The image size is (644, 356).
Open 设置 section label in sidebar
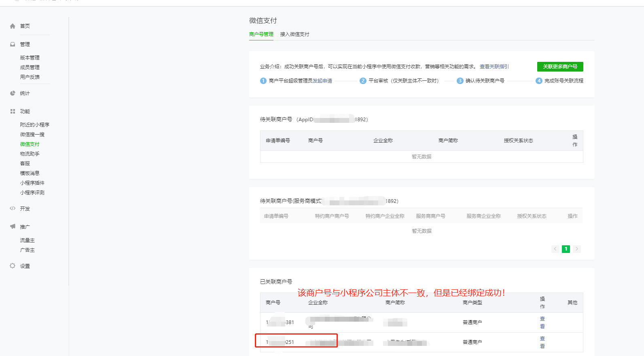click(x=25, y=266)
